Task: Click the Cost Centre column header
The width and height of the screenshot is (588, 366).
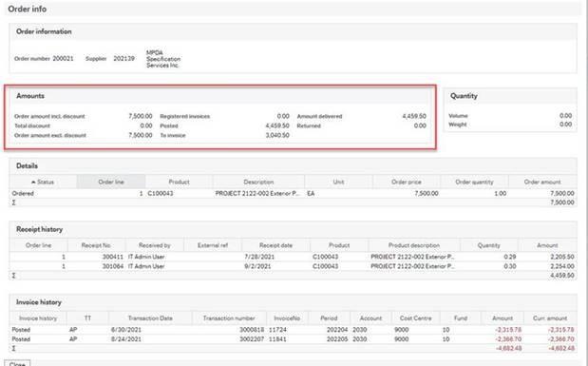Action: (x=415, y=318)
